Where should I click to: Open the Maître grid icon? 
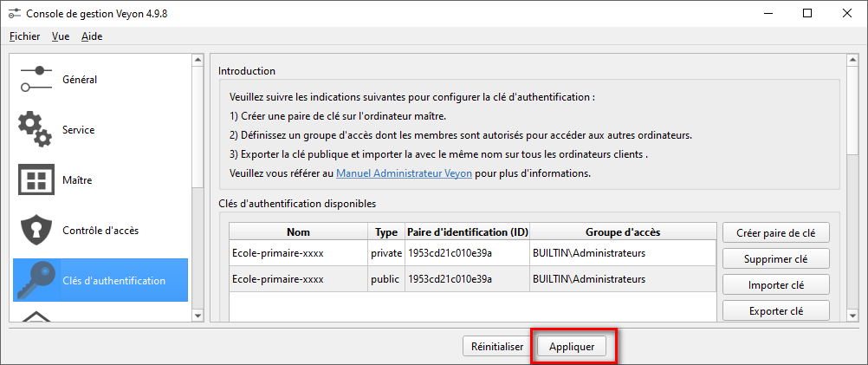[36, 179]
